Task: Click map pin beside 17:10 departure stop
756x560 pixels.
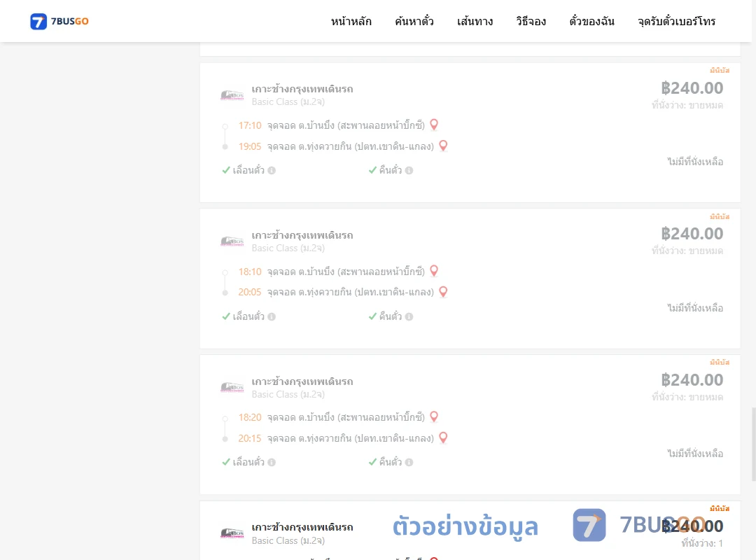Action: pyautogui.click(x=434, y=125)
